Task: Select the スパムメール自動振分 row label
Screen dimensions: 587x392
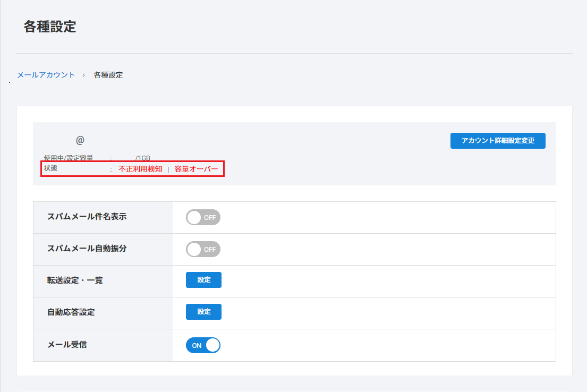Action: [87, 248]
